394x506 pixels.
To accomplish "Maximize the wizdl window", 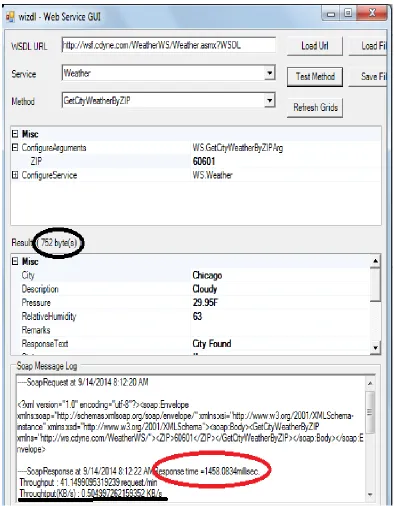I will pyautogui.click(x=348, y=14).
